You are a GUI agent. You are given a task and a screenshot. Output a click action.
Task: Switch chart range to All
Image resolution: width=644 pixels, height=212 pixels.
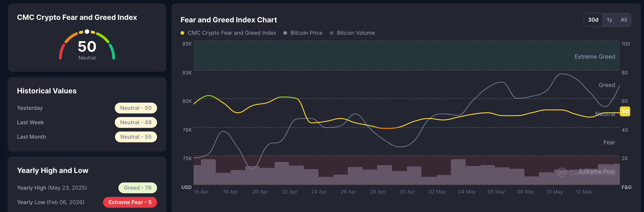(x=623, y=20)
